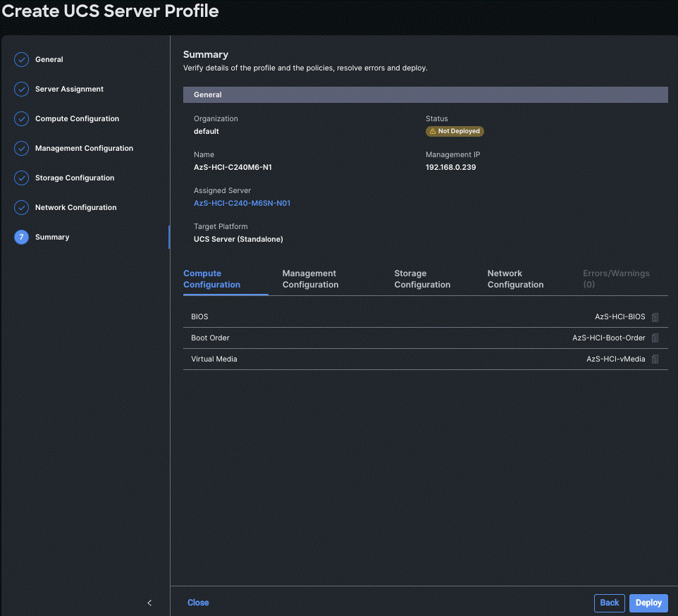Image resolution: width=678 pixels, height=616 pixels.
Task: Click the document icon beside AzS-HCI-Boot-Order
Action: pos(655,338)
